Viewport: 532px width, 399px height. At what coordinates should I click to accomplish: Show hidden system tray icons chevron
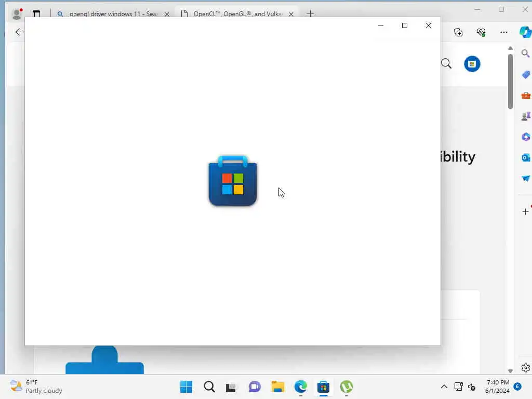444,387
